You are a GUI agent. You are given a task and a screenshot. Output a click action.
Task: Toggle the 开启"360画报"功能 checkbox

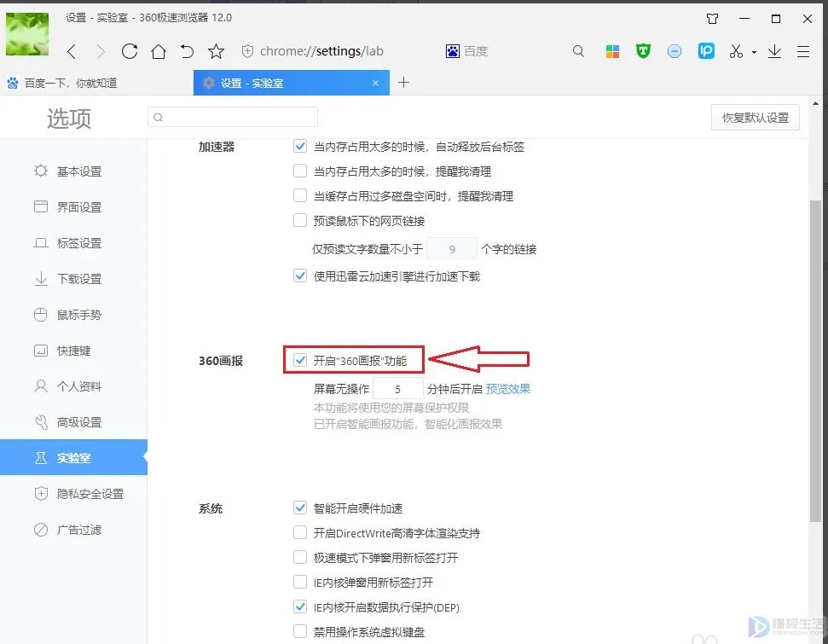click(x=300, y=360)
